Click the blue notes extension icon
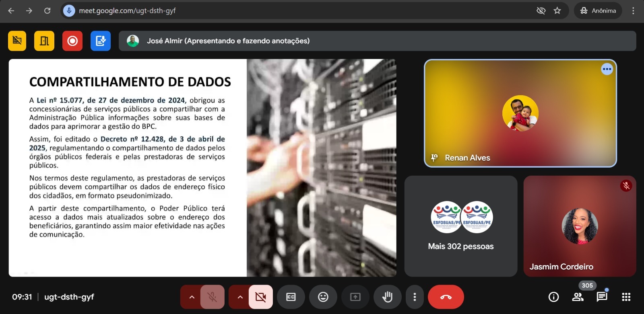Screen dimensions: 644x314 click(101, 41)
